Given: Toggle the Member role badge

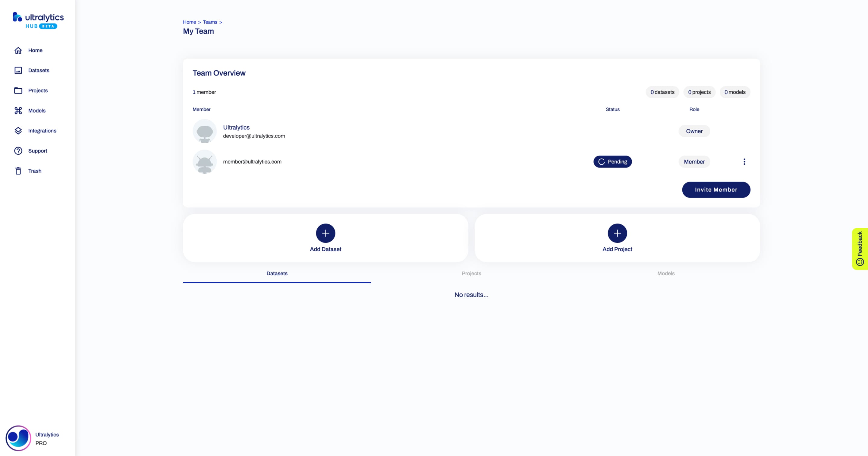Looking at the screenshot, I should click(x=694, y=161).
